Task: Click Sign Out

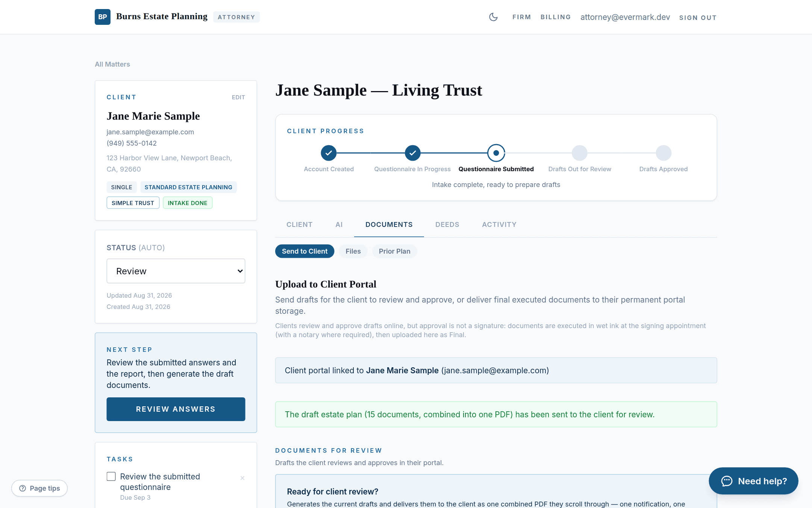Action: 697,18
